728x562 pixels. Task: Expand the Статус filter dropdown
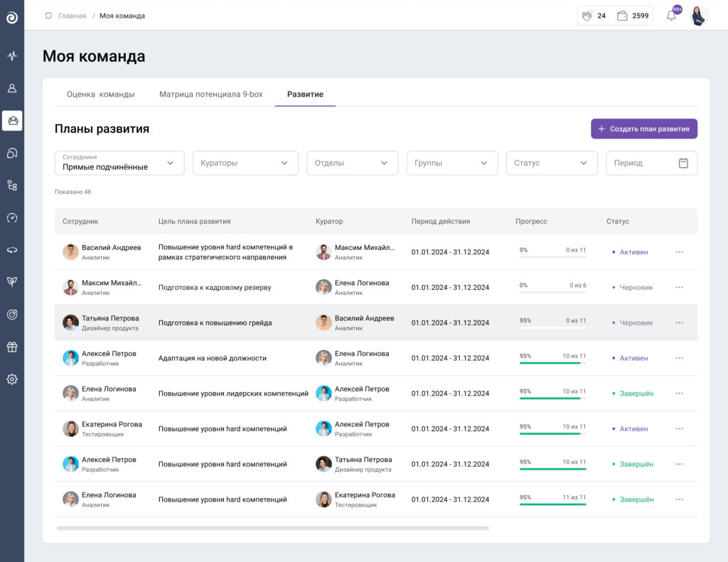(552, 163)
